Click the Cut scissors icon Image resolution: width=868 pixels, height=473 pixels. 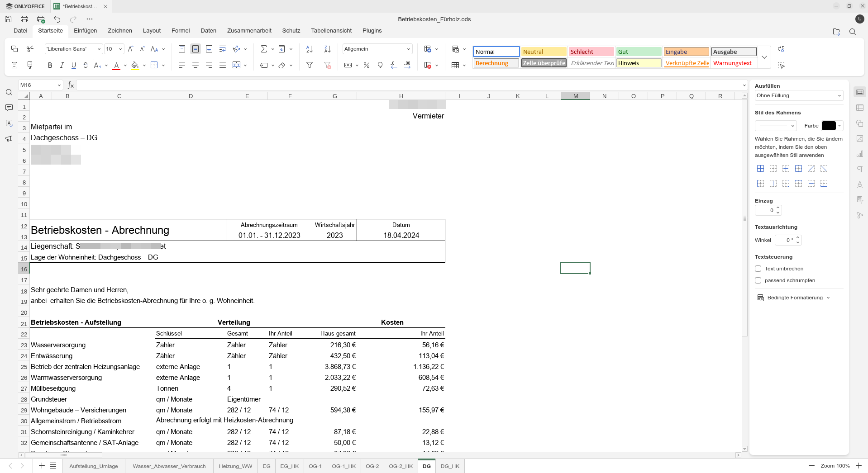[x=30, y=49]
